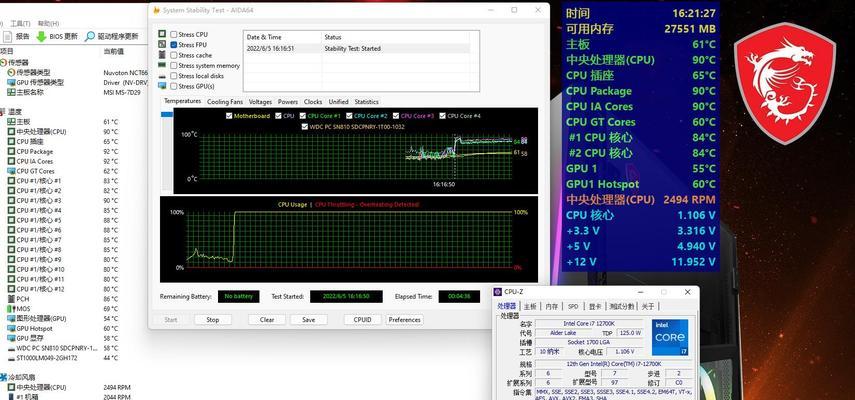Click the 当前值 column header
This screenshot has width=855, height=400.
click(113, 51)
